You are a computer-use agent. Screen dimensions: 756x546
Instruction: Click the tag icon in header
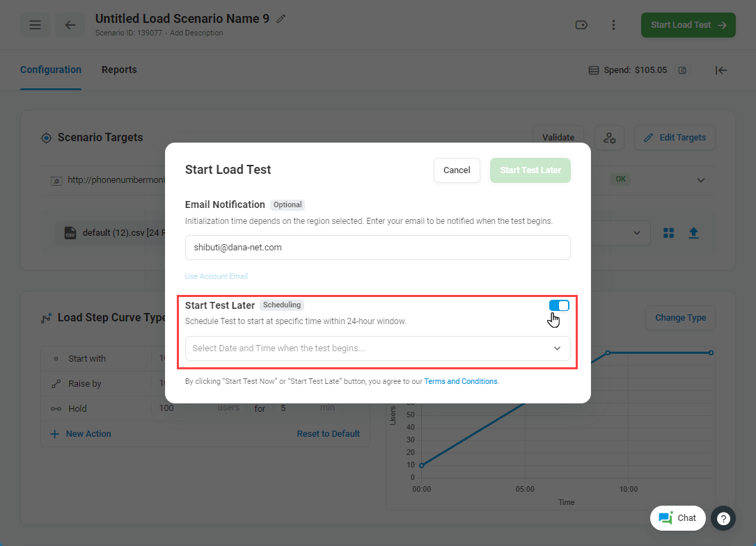581,25
